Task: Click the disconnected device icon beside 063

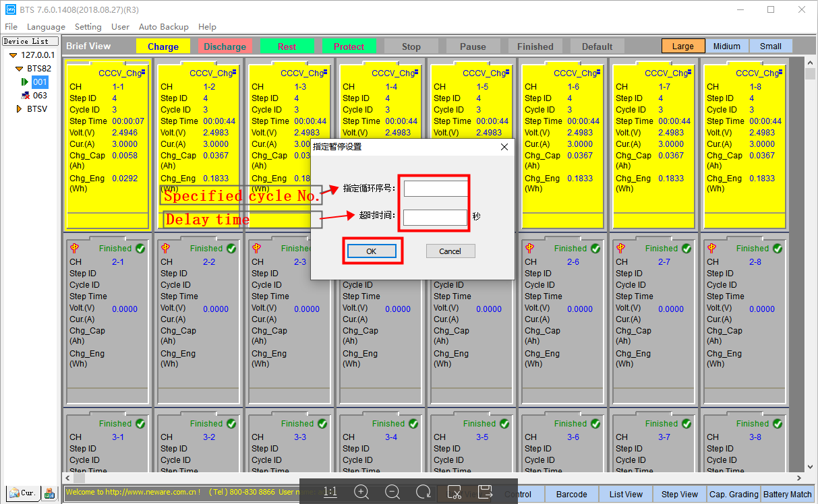Action: tap(25, 96)
